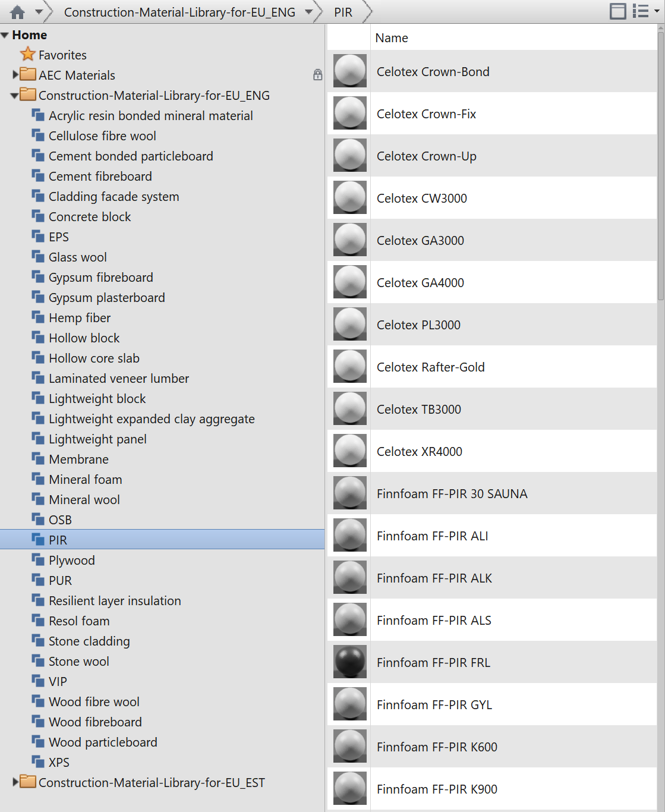Click the Wood fibre wool category icon

(38, 701)
